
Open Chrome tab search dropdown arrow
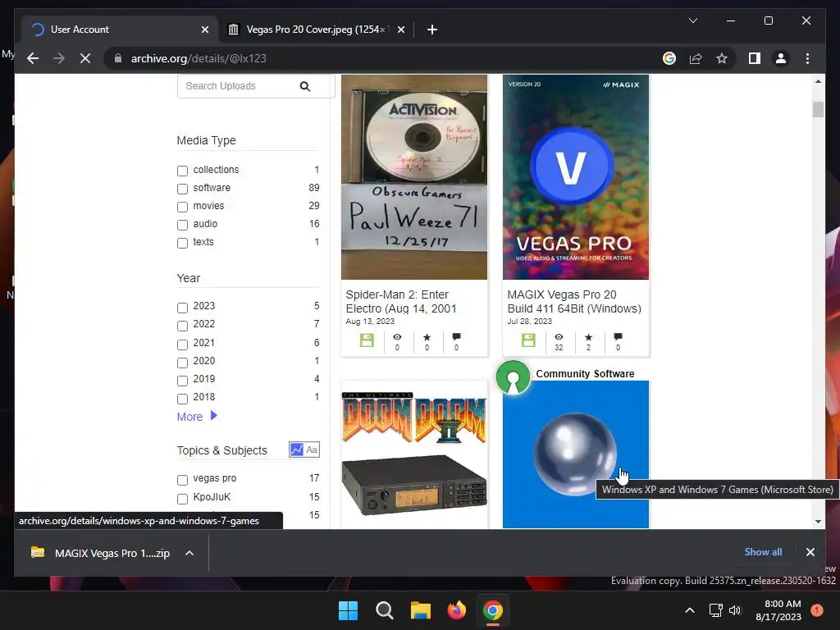pos(692,21)
